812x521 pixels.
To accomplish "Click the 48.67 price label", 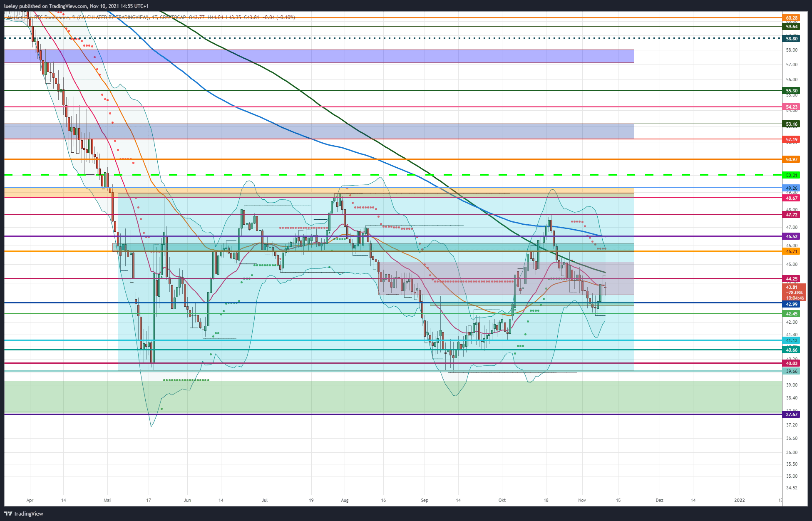I will (x=792, y=198).
